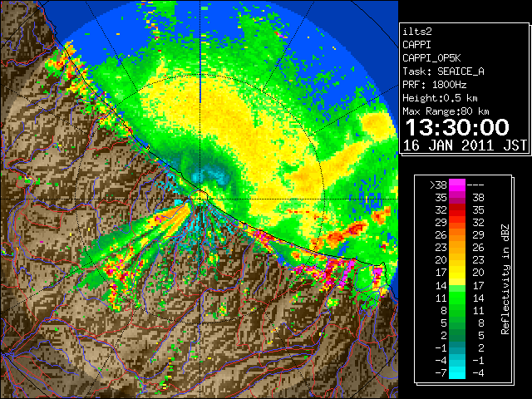Click the 13:30:00 timestamp
532x399 pixels.
pyautogui.click(x=457, y=127)
